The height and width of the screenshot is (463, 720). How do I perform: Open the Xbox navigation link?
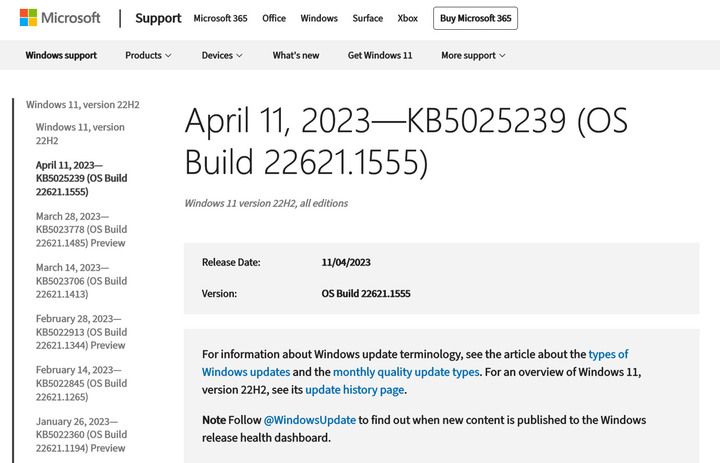point(408,18)
